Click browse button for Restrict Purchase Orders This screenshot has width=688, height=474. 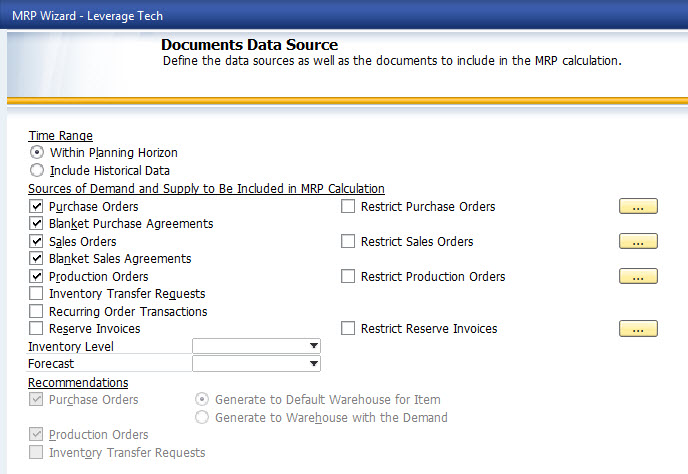(638, 207)
